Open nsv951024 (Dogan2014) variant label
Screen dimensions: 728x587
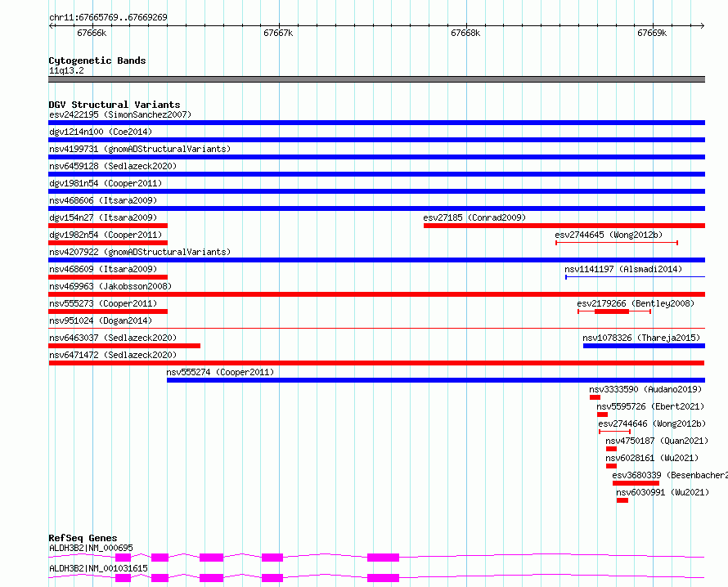(x=101, y=320)
